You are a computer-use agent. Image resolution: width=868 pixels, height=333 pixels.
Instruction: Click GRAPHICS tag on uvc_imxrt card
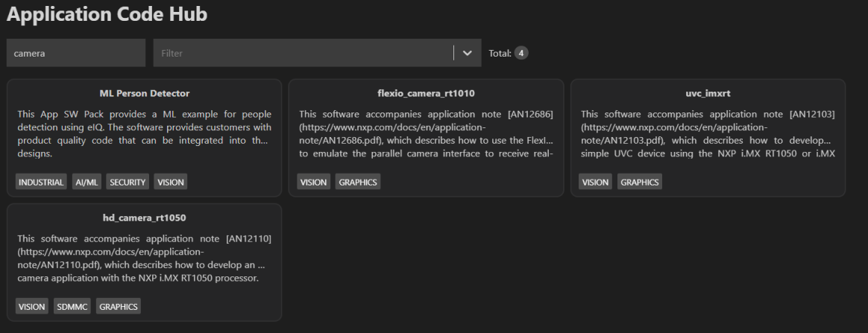coord(639,182)
